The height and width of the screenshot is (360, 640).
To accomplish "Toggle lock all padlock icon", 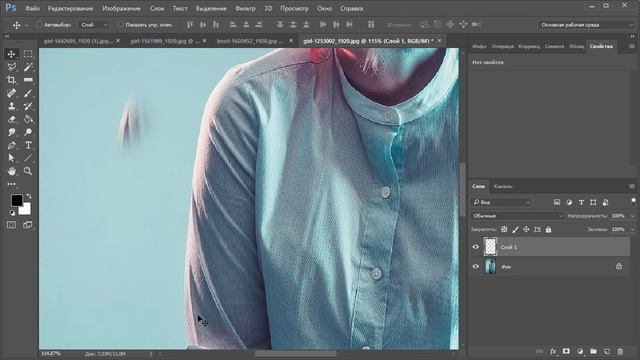I will (x=548, y=229).
